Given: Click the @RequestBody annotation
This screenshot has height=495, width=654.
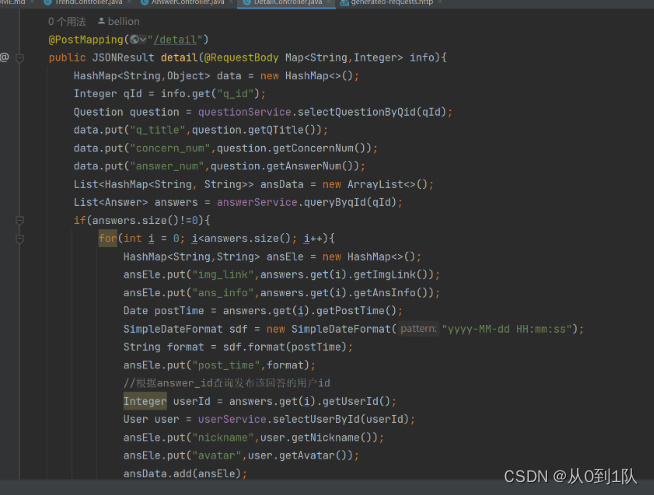Looking at the screenshot, I should pyautogui.click(x=241, y=58).
